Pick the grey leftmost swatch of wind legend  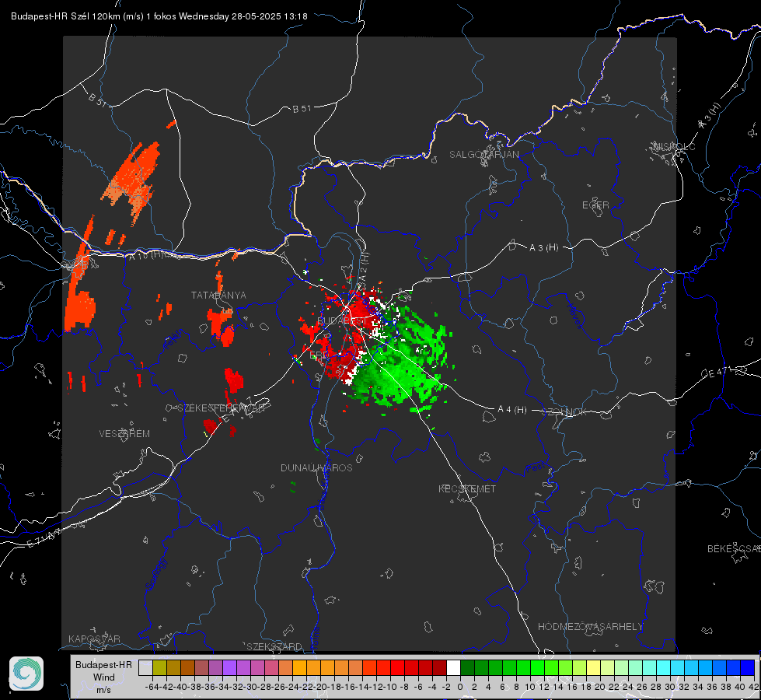tap(145, 668)
